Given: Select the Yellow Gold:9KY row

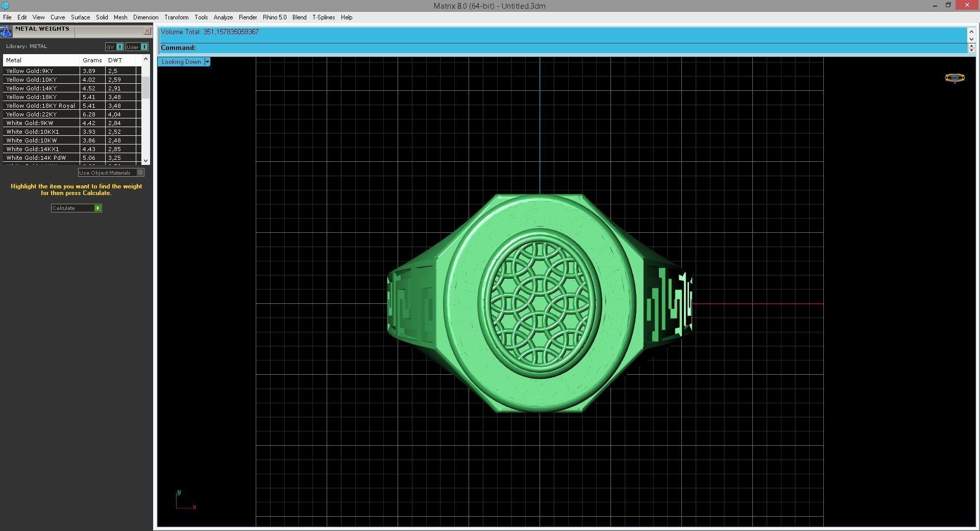Looking at the screenshot, I should [x=72, y=71].
